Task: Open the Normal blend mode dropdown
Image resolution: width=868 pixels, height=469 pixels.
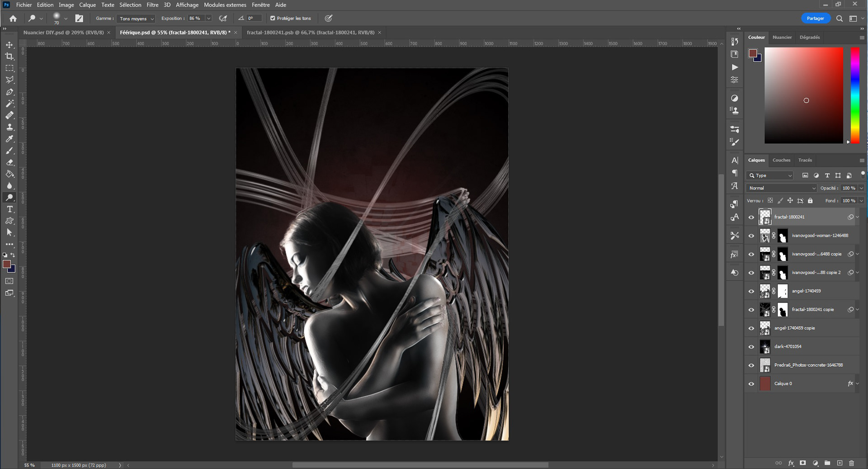Action: [x=782, y=188]
